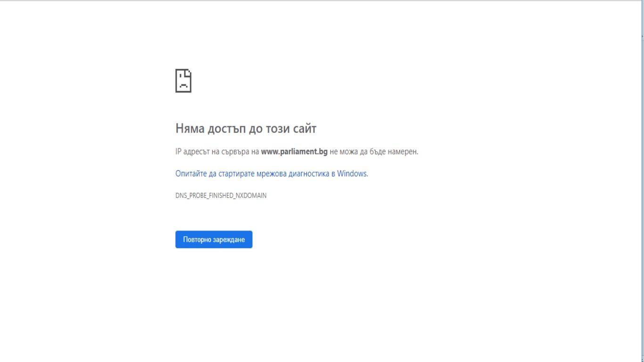This screenshot has height=362, width=644.
Task: Open the Windows network diagnostics link
Action: pos(272,173)
